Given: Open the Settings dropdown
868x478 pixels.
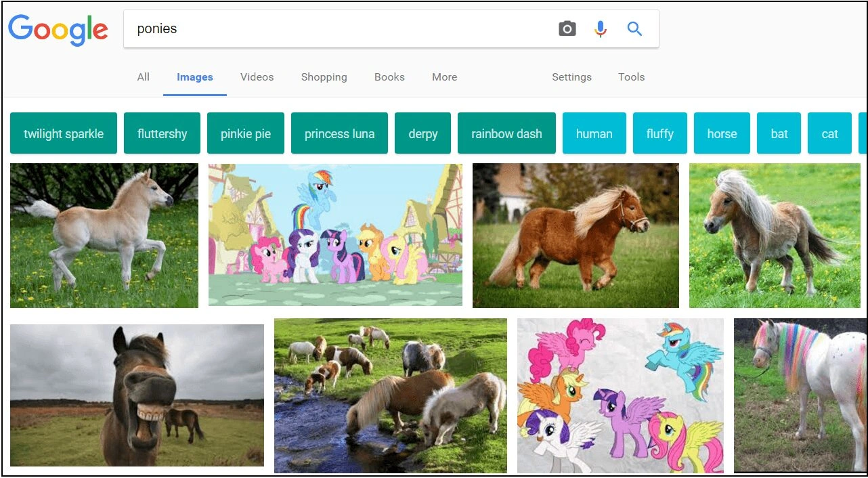Looking at the screenshot, I should [571, 77].
